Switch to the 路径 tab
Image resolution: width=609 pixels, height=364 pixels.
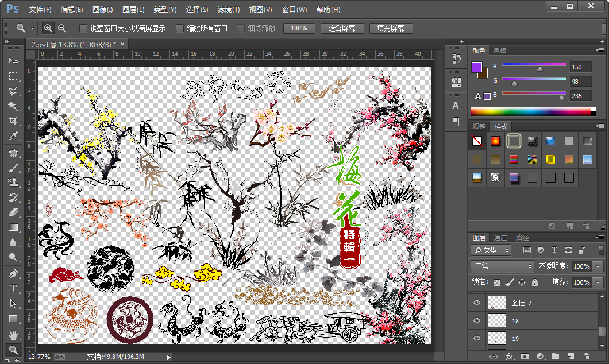(x=522, y=238)
